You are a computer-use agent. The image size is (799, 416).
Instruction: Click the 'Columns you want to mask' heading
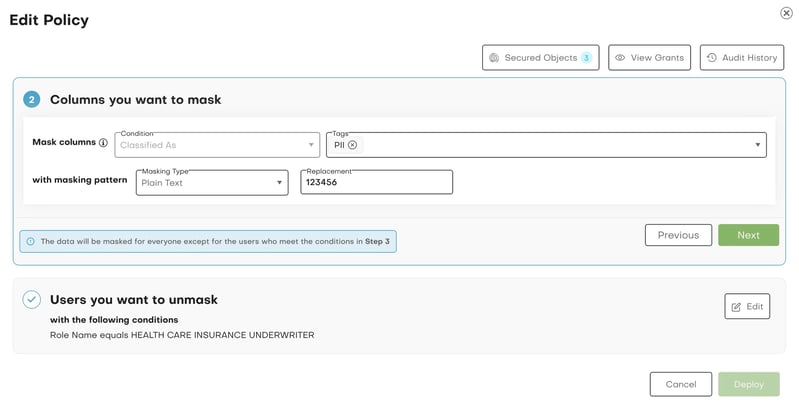[x=136, y=99]
